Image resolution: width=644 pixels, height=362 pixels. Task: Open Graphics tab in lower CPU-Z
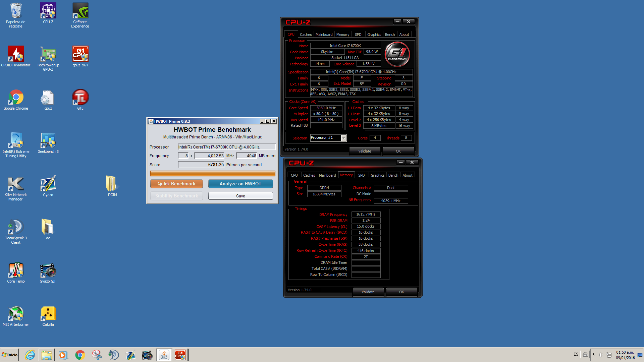(x=377, y=175)
